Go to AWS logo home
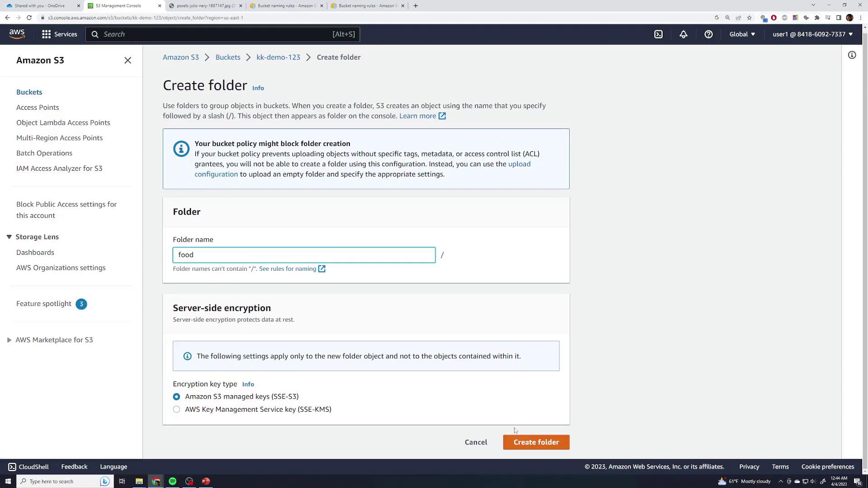868x488 pixels. (17, 34)
